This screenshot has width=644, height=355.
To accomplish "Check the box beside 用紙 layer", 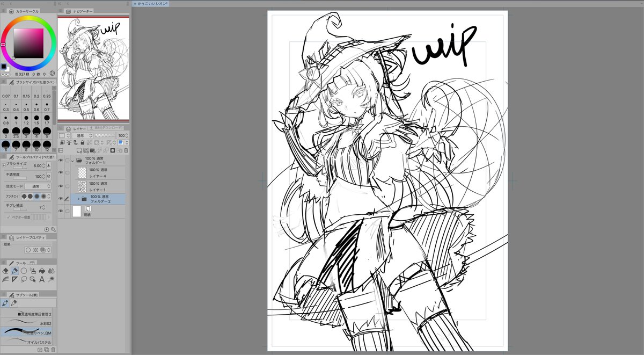I will [67, 211].
